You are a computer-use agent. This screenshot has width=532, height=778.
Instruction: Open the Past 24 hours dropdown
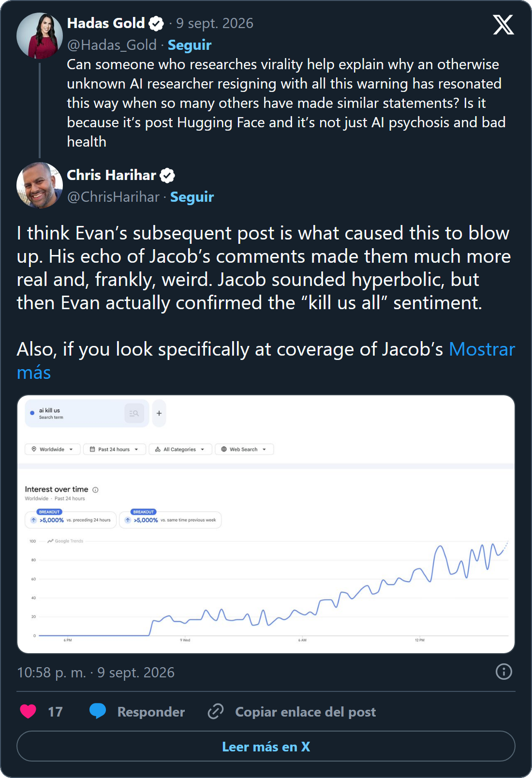[x=115, y=449]
